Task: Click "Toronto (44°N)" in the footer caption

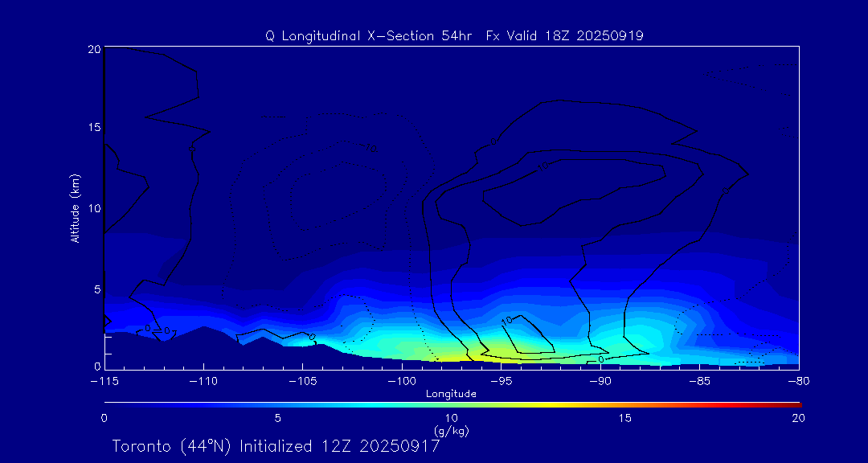Action: (174, 446)
